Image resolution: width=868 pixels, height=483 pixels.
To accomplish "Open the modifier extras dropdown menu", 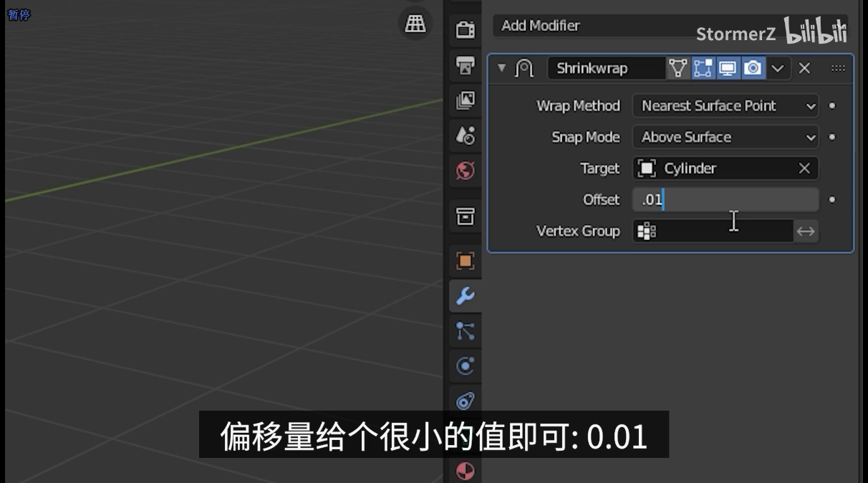I will 778,68.
